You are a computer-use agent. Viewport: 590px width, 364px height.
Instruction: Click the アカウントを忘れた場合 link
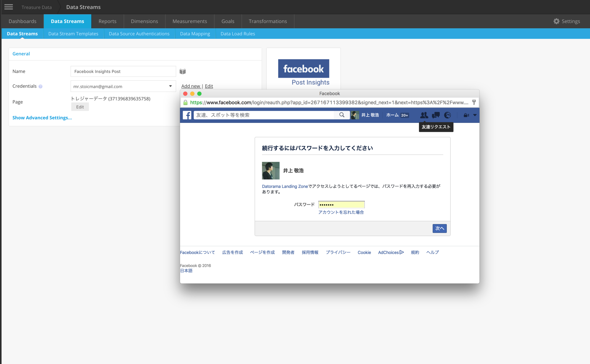[341, 212]
